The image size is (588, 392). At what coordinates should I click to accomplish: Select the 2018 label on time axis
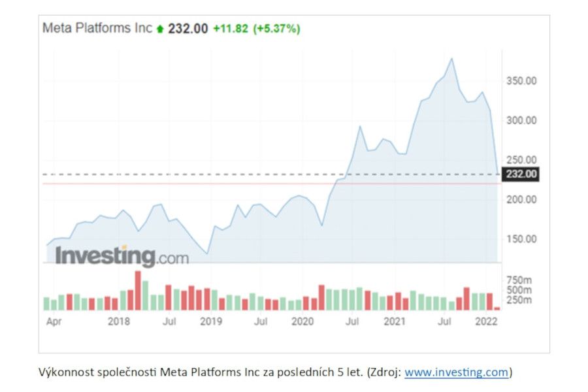[x=118, y=321]
